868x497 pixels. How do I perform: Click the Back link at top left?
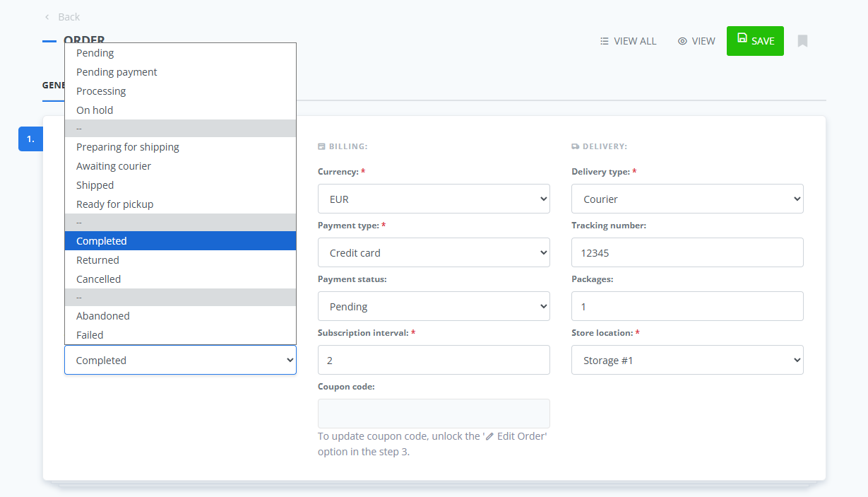[67, 16]
